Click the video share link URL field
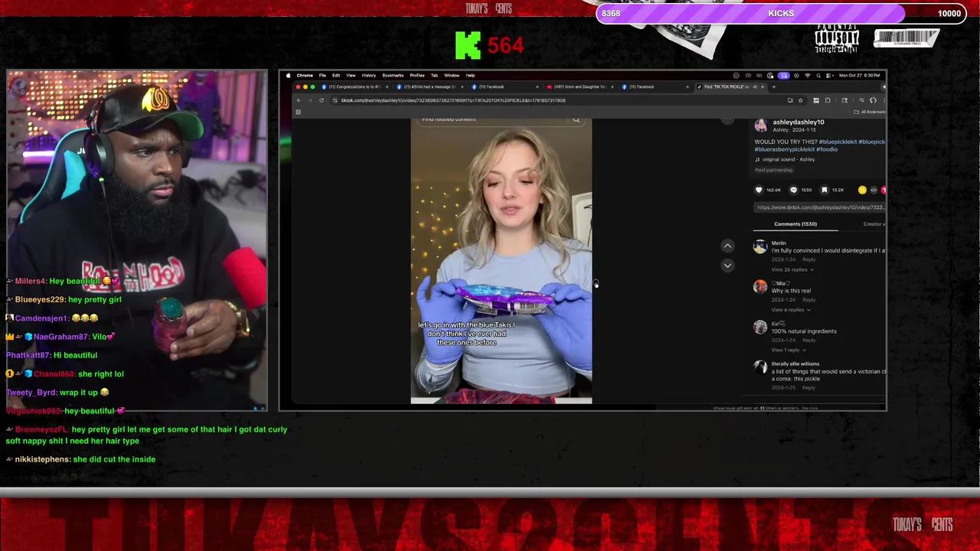 [820, 207]
